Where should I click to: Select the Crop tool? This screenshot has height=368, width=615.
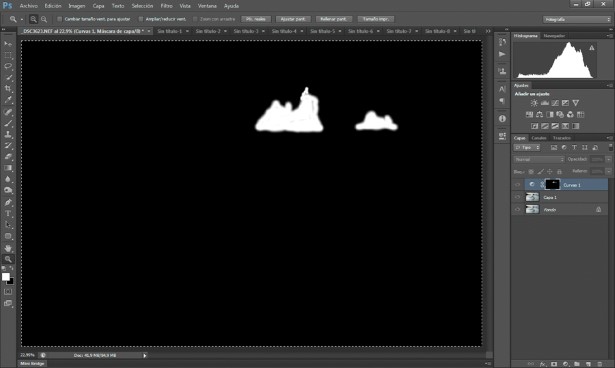(x=8, y=89)
